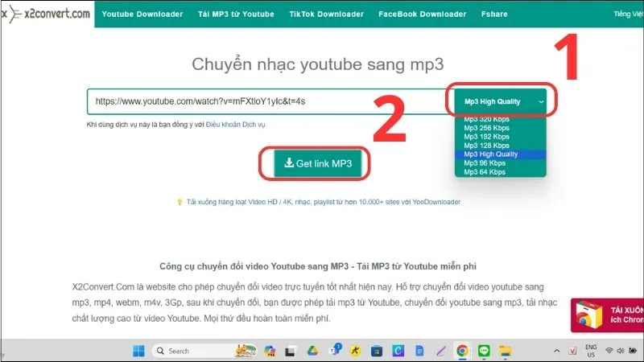The width and height of the screenshot is (644, 362).
Task: Choose highlighted Mp3 High Quality option
Action: point(500,154)
